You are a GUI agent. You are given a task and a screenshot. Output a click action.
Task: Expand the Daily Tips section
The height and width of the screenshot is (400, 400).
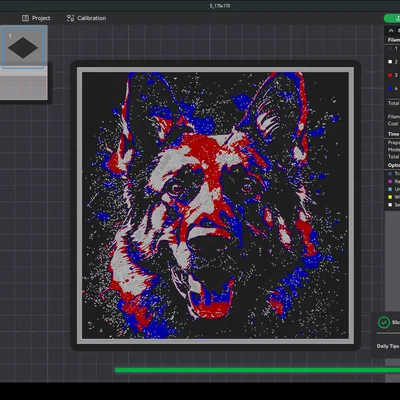pyautogui.click(x=388, y=346)
